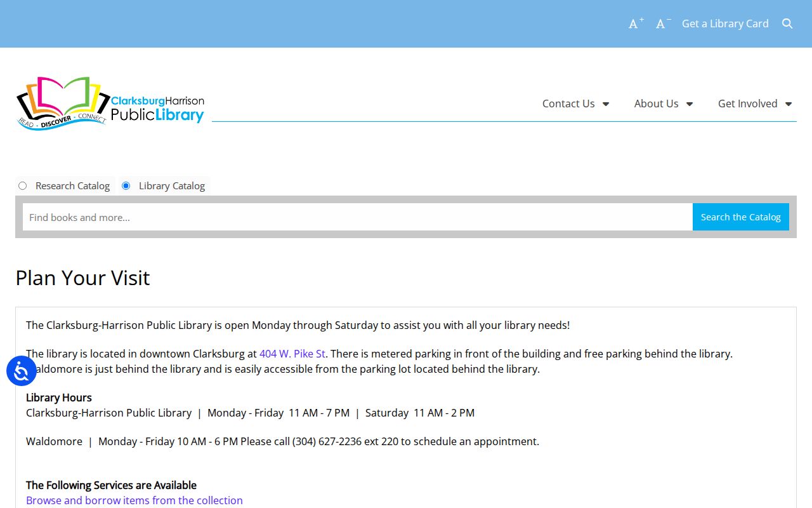Open the About Us menu item
This screenshot has height=508, width=812.
pos(657,104)
